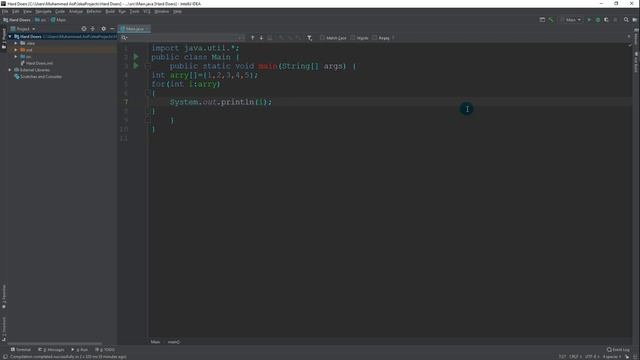Open the Run tool window
640x360 pixels.
click(80, 350)
